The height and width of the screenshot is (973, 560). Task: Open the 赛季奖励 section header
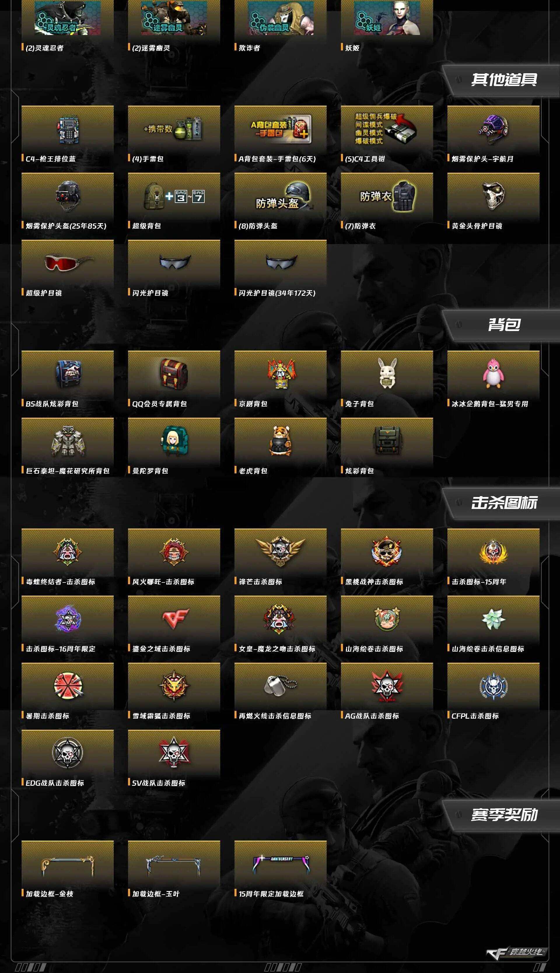tap(504, 815)
